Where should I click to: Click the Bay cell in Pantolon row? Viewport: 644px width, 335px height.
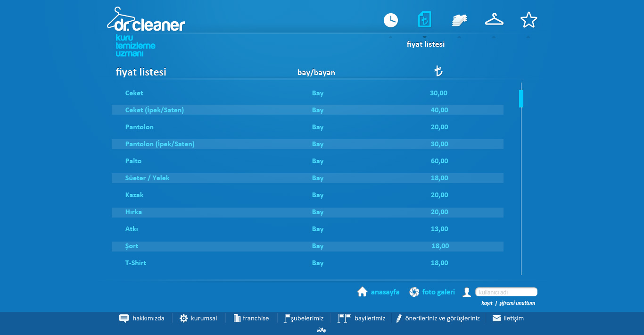[318, 127]
